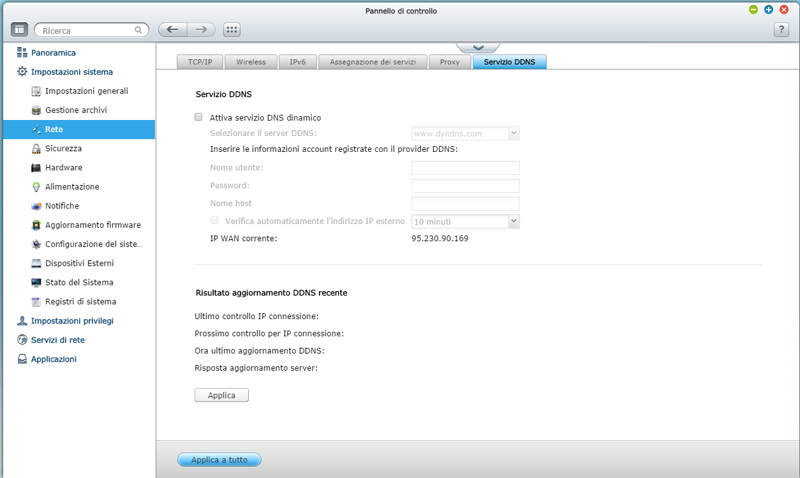Open the 10 minuti interval dropdown
800x478 pixels.
(x=465, y=221)
